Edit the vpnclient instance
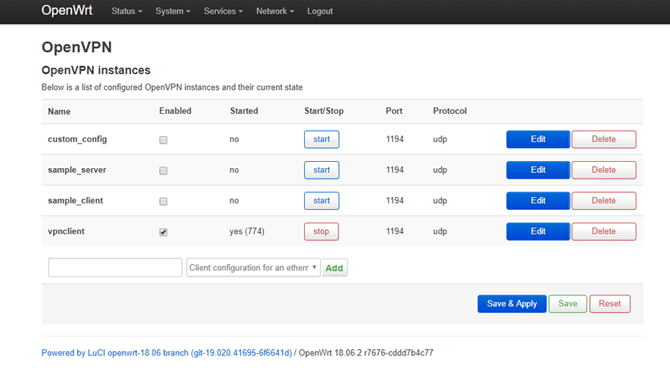 coord(538,232)
